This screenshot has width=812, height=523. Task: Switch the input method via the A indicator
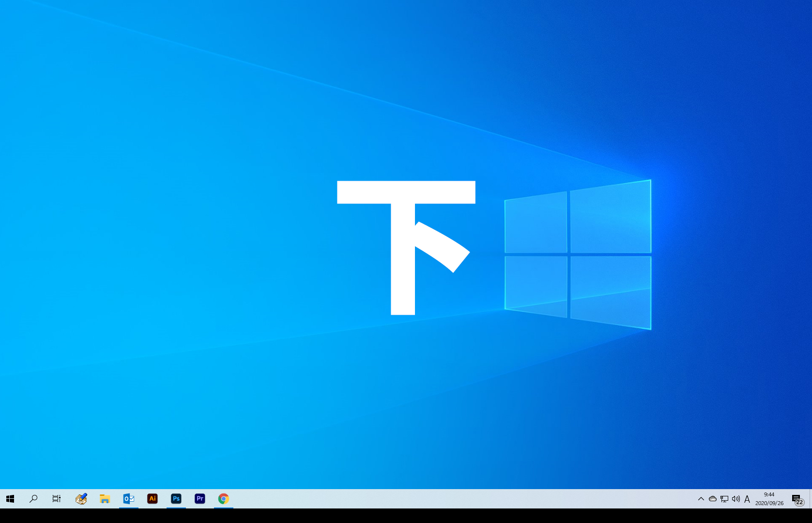pyautogui.click(x=748, y=499)
